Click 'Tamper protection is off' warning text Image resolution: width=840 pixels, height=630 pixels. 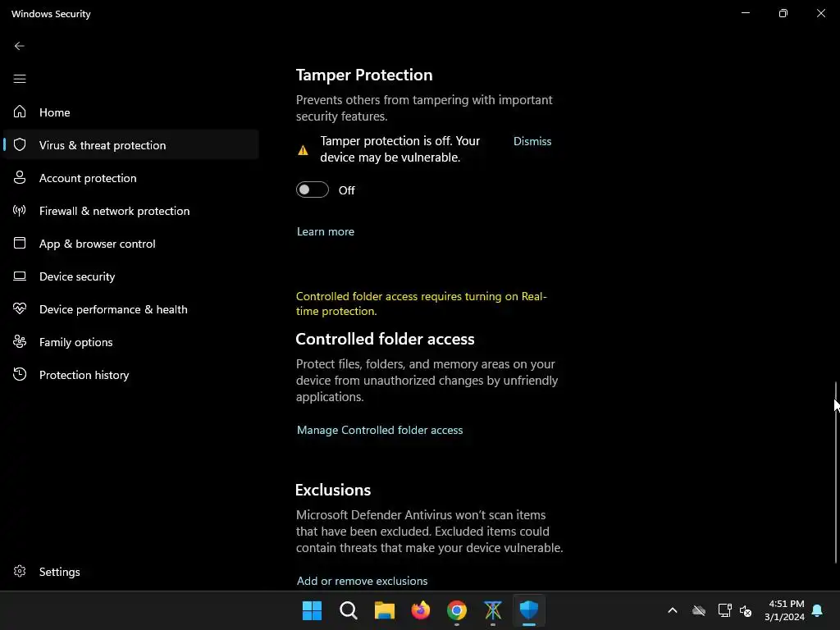point(399,149)
